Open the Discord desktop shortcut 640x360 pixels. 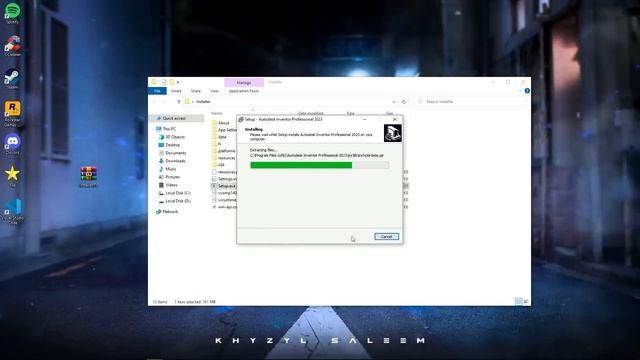12,144
